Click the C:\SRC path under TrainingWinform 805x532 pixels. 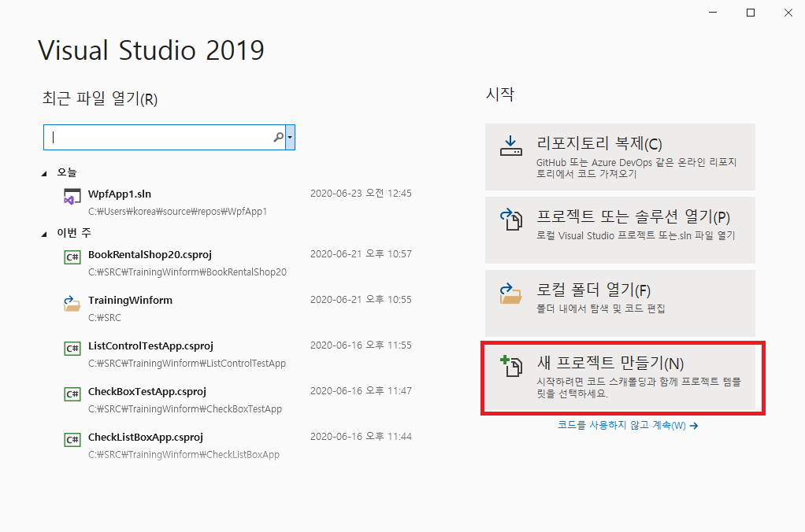pos(105,318)
